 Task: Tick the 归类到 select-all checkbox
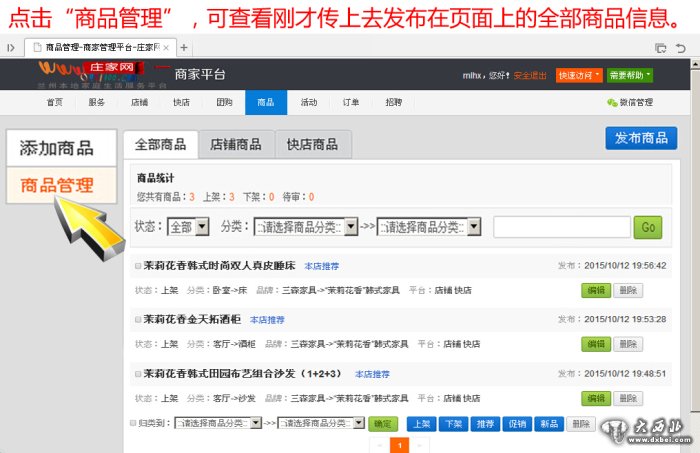(x=134, y=423)
